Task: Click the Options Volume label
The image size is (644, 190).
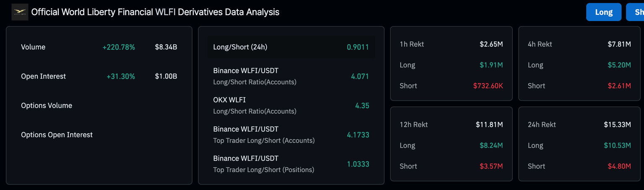Action: click(x=47, y=106)
